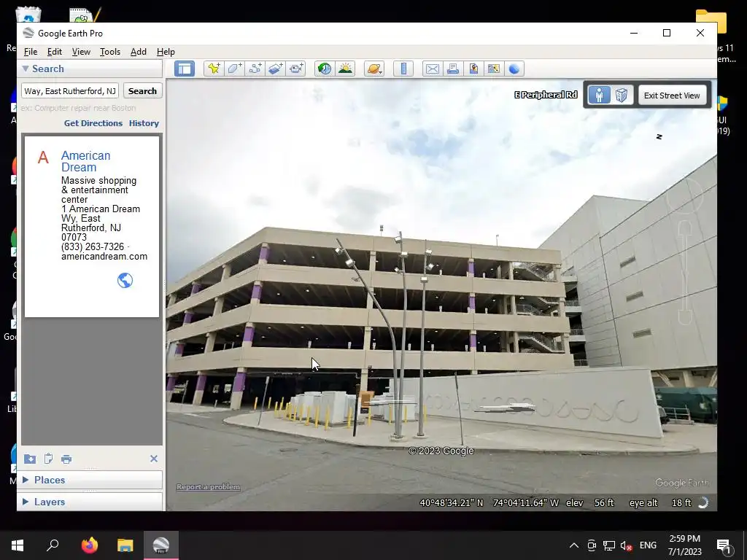Screen dimensions: 747x560
Task: View in Google Maps icon
Action: click(494, 69)
